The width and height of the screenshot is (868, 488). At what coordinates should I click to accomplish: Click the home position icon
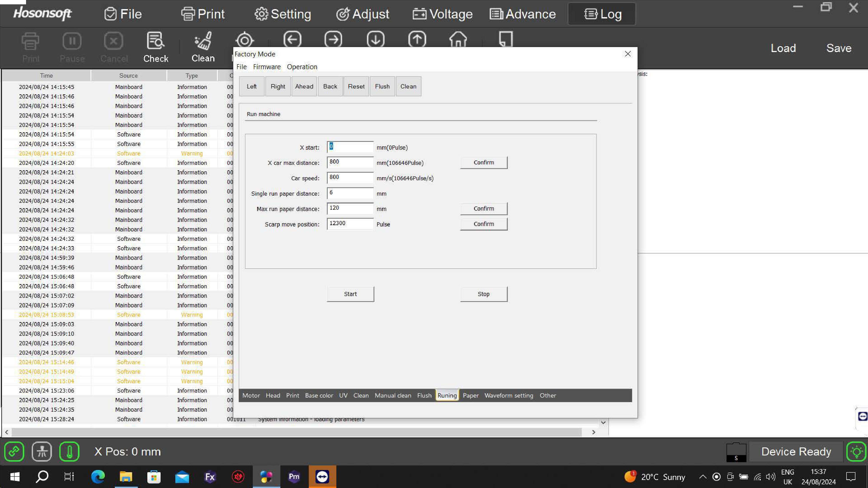[x=458, y=39]
